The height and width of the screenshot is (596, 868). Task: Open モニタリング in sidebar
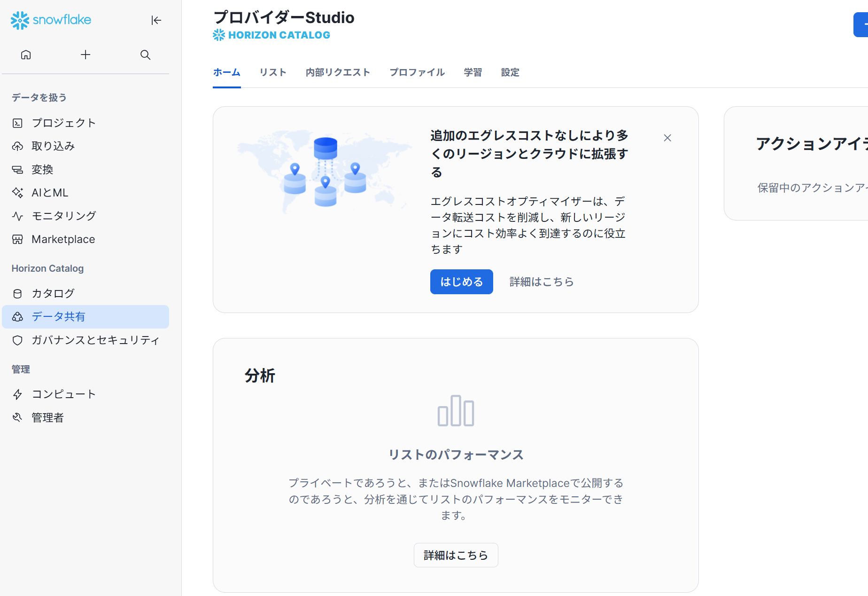[x=85, y=216]
